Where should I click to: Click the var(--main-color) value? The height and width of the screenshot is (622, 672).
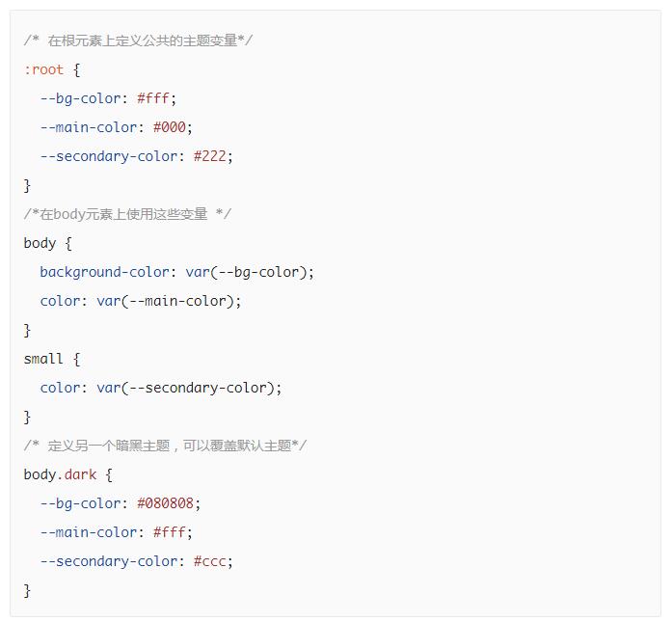pyautogui.click(x=166, y=301)
